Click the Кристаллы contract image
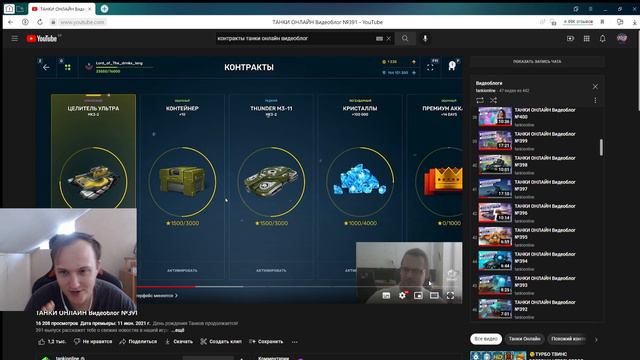The width and height of the screenshot is (640, 360). (x=360, y=181)
